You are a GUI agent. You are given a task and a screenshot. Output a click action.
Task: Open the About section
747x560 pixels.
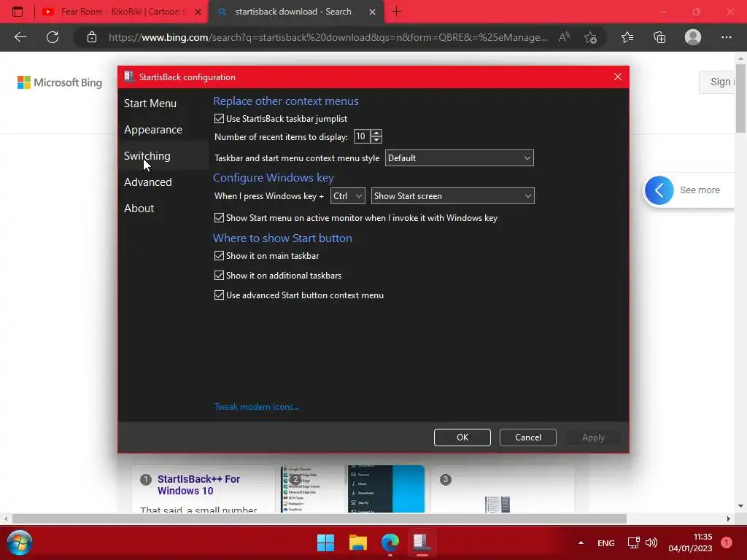coord(139,208)
